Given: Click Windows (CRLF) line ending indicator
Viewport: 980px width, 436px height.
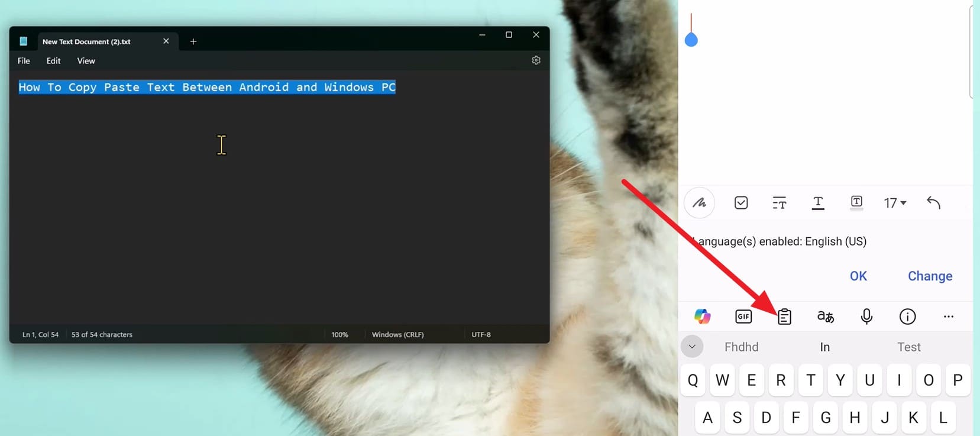Looking at the screenshot, I should click(x=398, y=335).
